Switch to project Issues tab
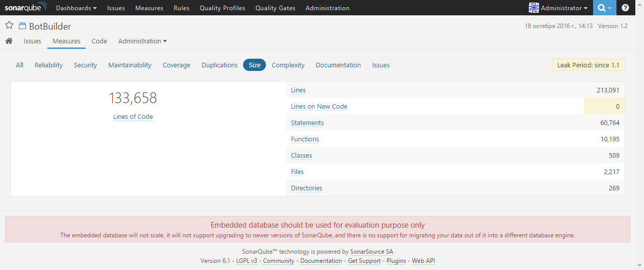The width and height of the screenshot is (644, 270). click(x=33, y=41)
